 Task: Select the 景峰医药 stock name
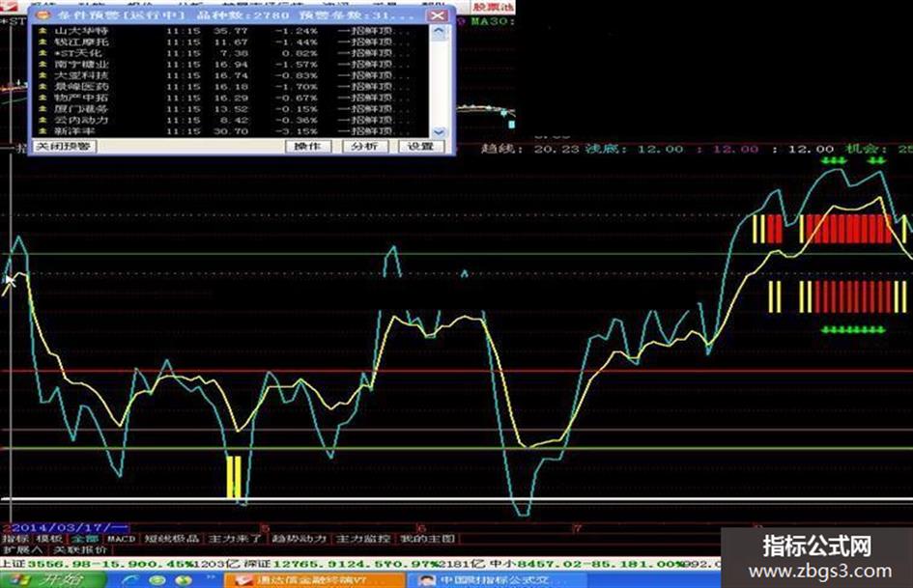[x=81, y=86]
